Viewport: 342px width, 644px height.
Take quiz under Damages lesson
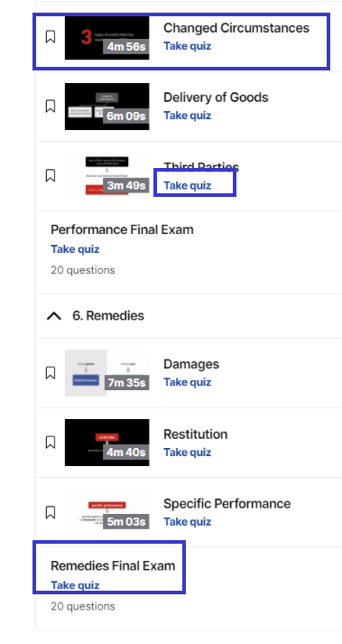[187, 382]
